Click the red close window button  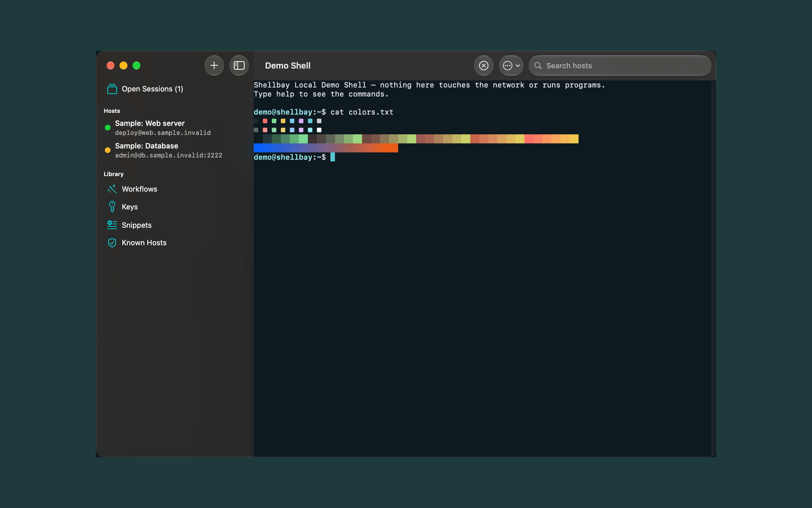(111, 65)
